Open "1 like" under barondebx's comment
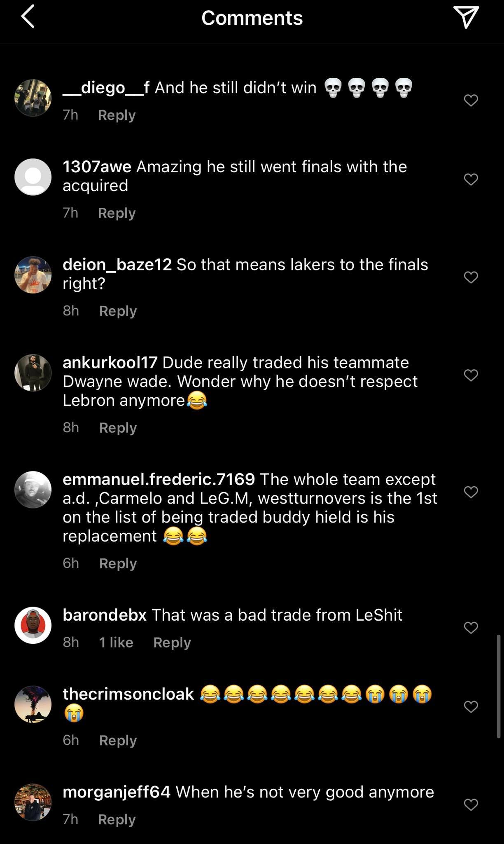The height and width of the screenshot is (844, 504). [117, 642]
